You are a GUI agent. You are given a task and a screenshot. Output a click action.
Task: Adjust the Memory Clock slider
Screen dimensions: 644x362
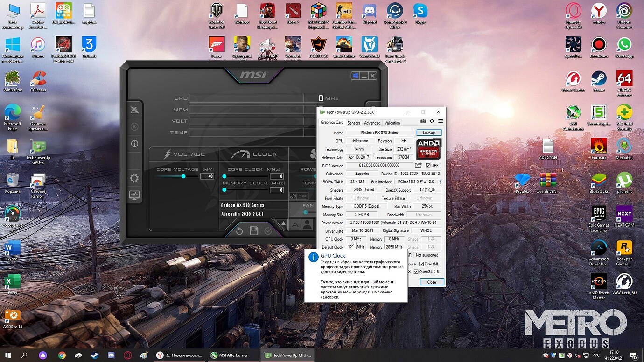click(x=224, y=190)
